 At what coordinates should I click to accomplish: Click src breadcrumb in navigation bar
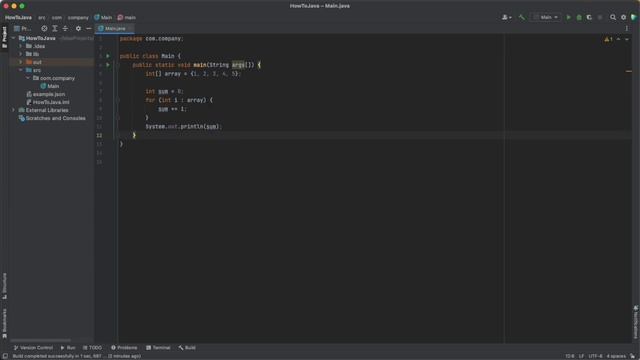point(42,18)
